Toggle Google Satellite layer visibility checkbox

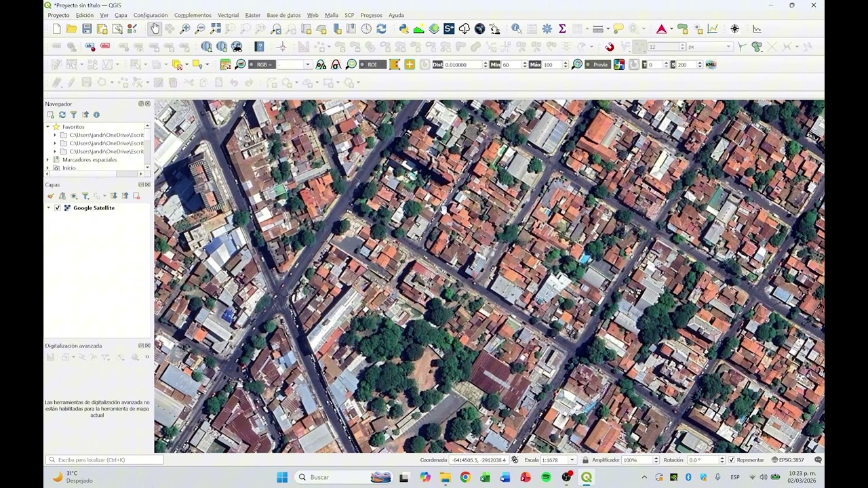click(x=57, y=208)
